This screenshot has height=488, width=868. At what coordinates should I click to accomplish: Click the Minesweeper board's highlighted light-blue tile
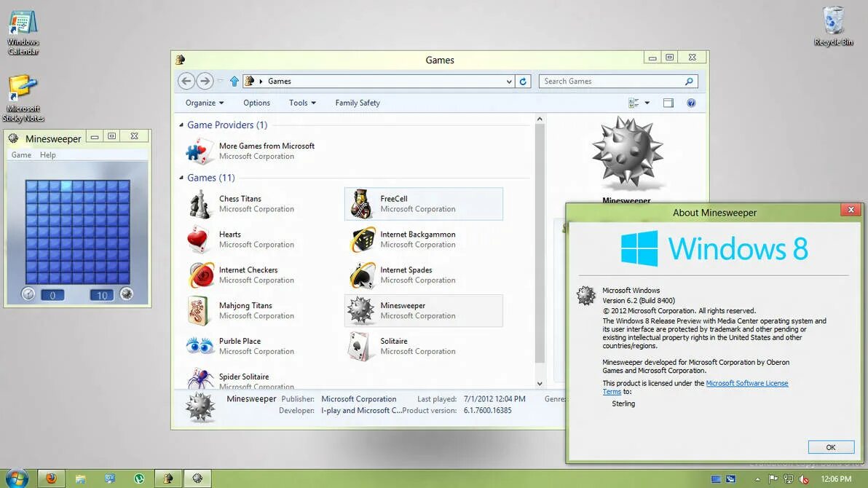[x=66, y=186]
